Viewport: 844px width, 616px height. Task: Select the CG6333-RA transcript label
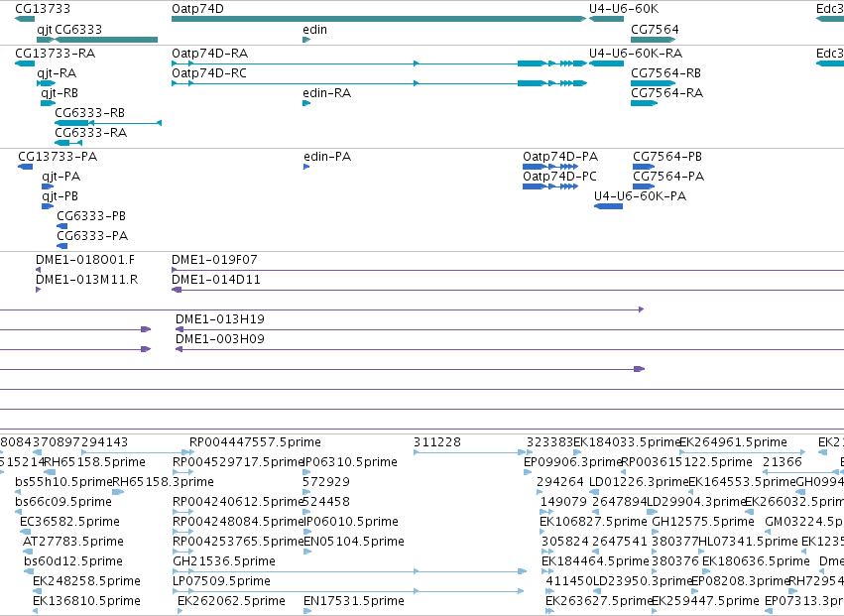[x=91, y=133]
